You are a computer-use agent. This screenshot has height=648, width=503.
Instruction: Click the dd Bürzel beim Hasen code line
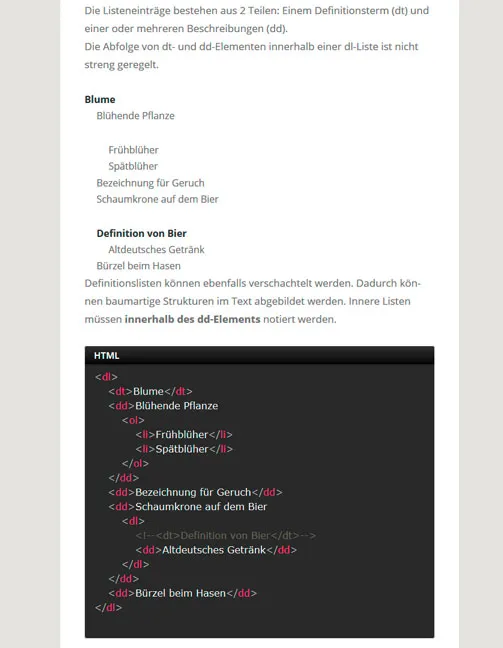point(183,593)
